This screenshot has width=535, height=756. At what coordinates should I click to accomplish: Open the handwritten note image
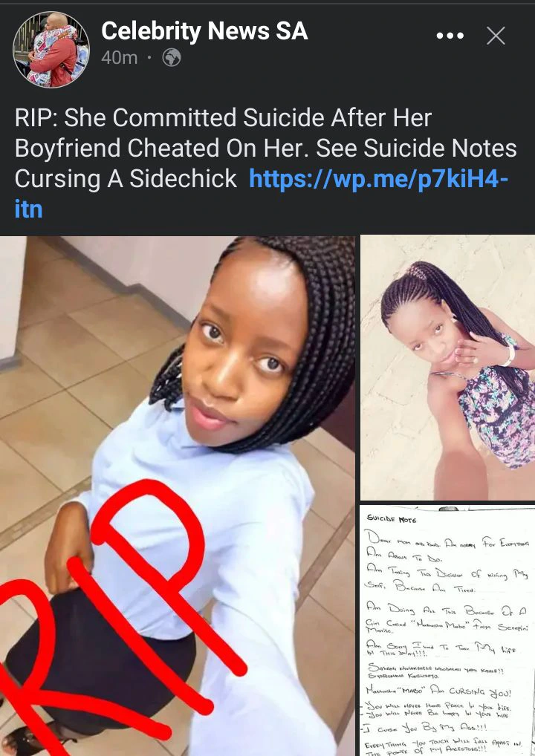tap(447, 630)
